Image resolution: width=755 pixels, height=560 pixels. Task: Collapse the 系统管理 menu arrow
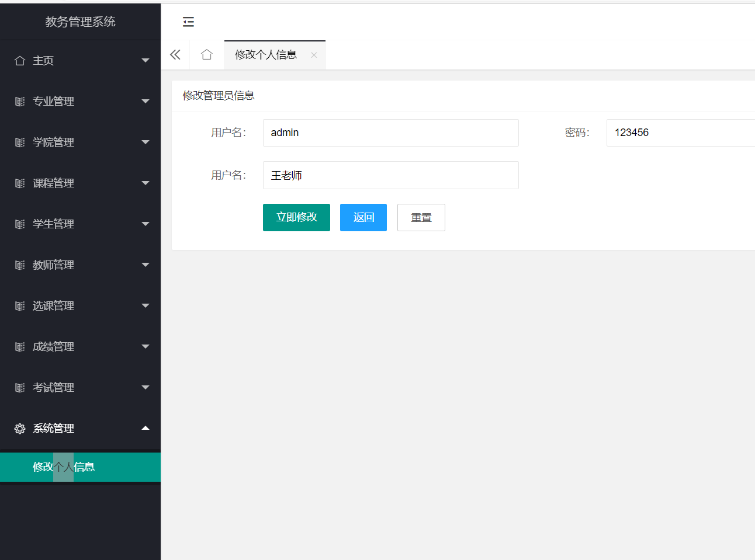pyautogui.click(x=146, y=428)
